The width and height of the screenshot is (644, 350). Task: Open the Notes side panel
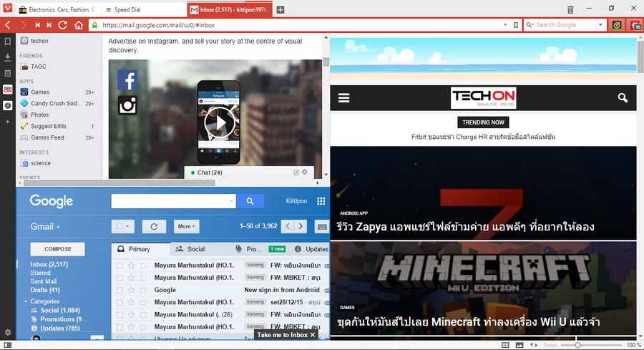pos(7,73)
